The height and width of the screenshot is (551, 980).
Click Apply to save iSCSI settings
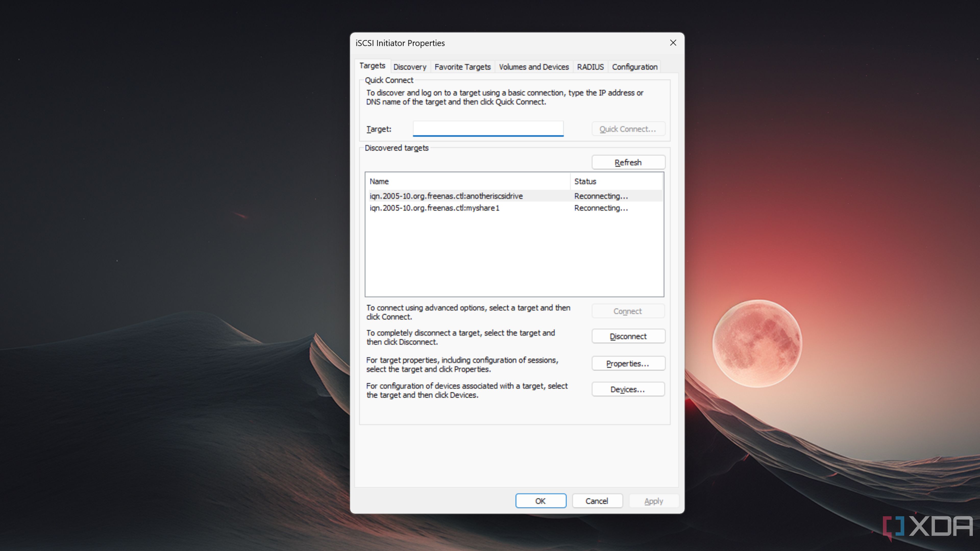652,500
